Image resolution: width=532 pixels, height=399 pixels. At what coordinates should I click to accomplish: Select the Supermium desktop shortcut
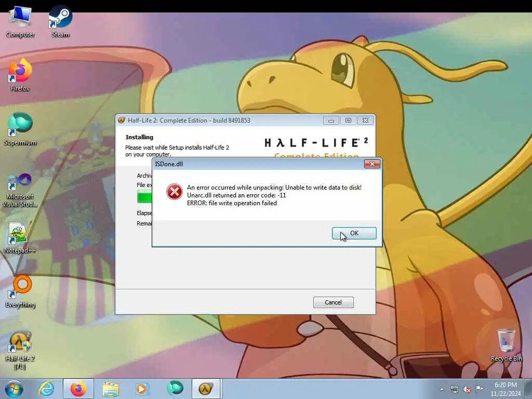pos(20,129)
